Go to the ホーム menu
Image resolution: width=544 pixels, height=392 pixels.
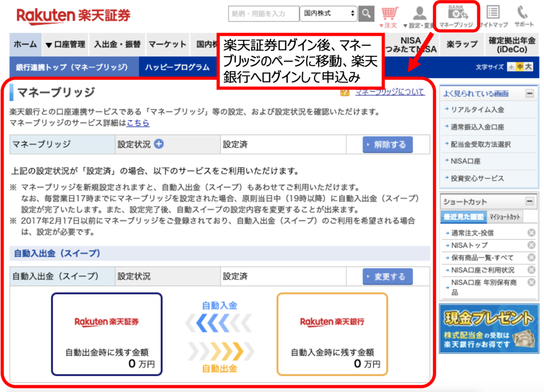(x=25, y=44)
